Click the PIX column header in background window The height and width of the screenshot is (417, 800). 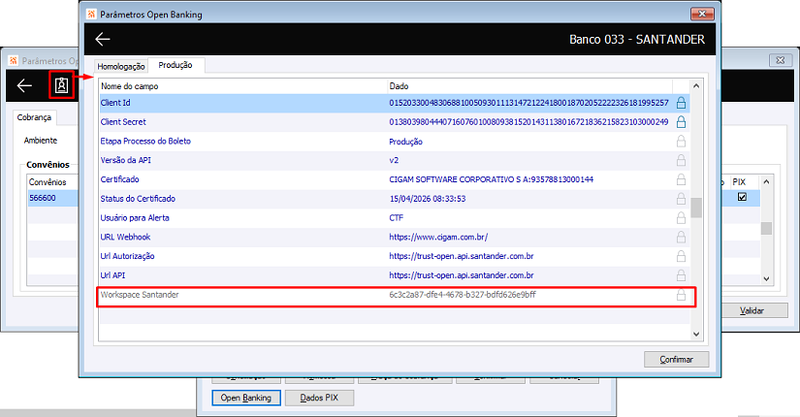739,182
